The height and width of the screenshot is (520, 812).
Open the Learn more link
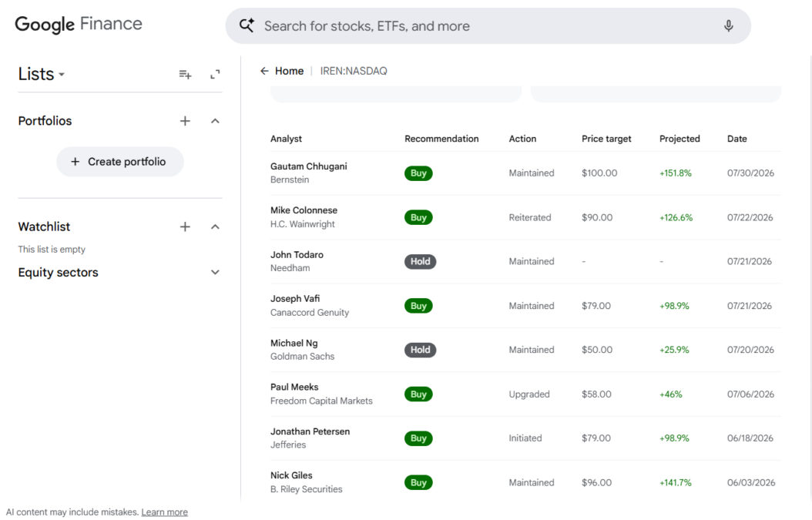165,512
